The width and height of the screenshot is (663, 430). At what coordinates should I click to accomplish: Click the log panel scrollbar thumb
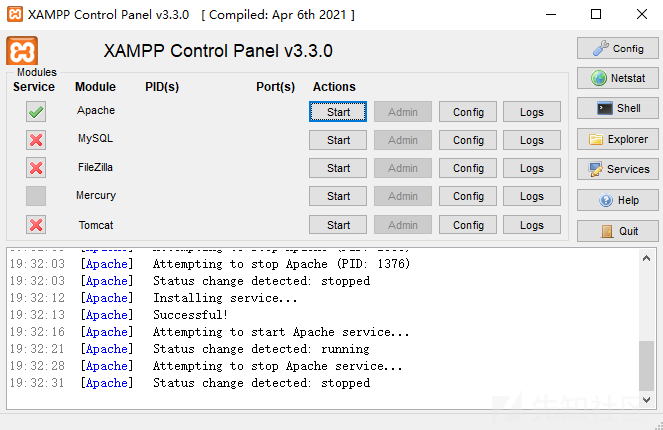(x=647, y=366)
